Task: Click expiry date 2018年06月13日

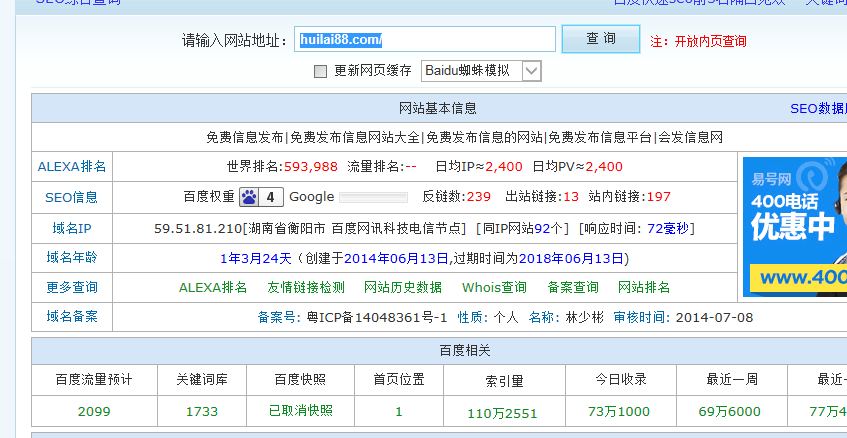Action: [571, 259]
